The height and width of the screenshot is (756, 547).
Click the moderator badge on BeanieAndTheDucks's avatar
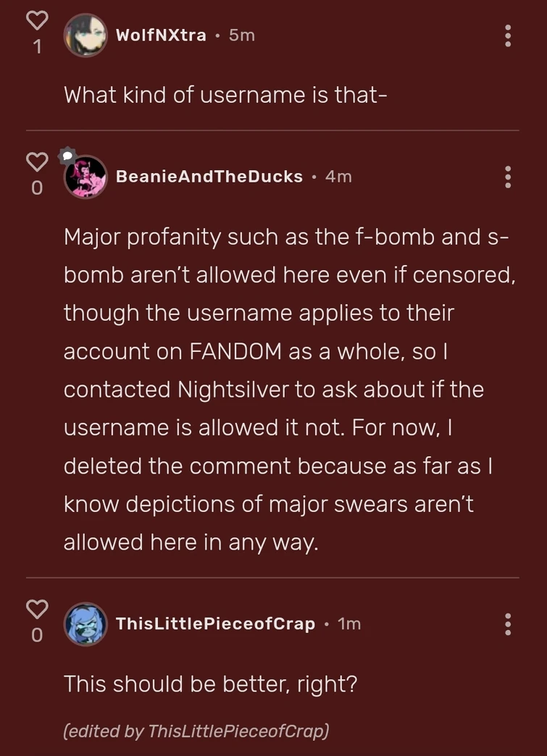click(67, 155)
